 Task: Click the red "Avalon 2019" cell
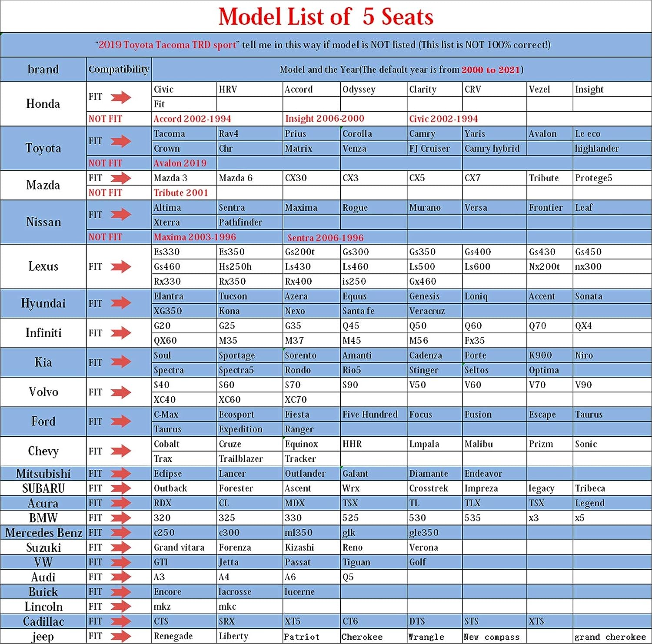coord(180,163)
